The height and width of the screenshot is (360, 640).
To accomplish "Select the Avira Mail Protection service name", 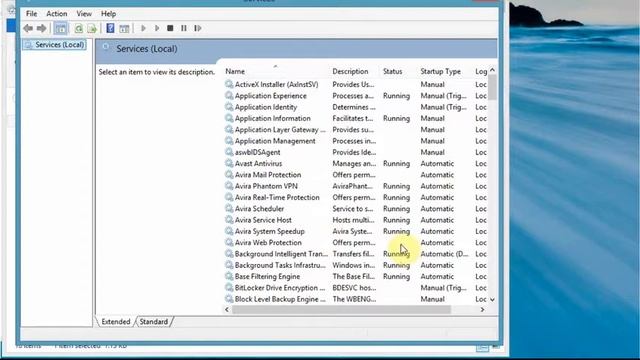I will coord(268,175).
